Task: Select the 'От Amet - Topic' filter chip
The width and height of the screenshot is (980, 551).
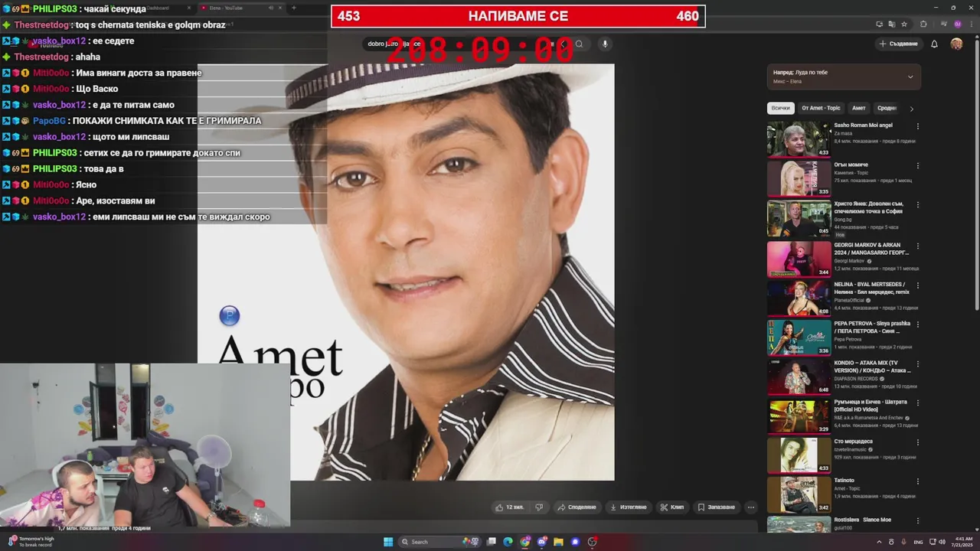Action: pos(821,108)
